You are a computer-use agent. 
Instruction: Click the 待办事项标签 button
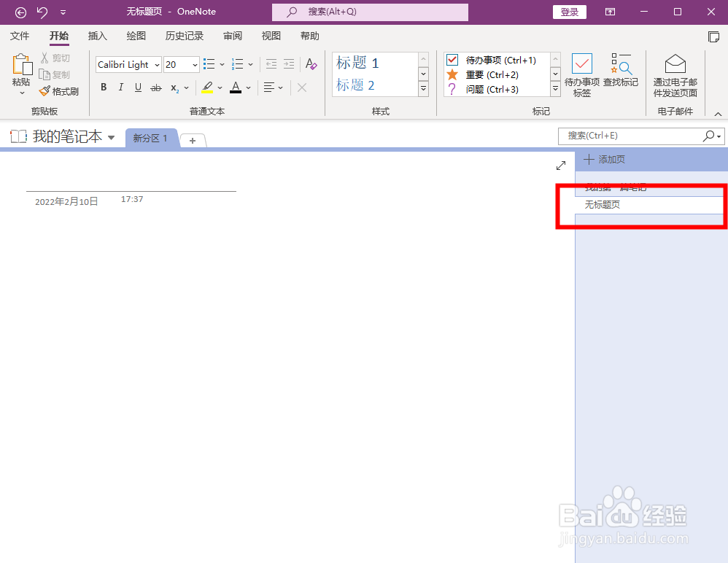(x=582, y=75)
